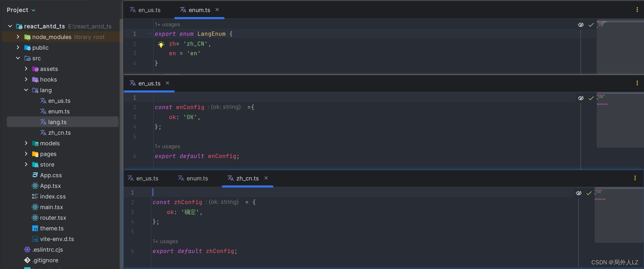Close the zh_cn.ts tab
Viewport: 644px width, 269px height.
[x=266, y=178]
